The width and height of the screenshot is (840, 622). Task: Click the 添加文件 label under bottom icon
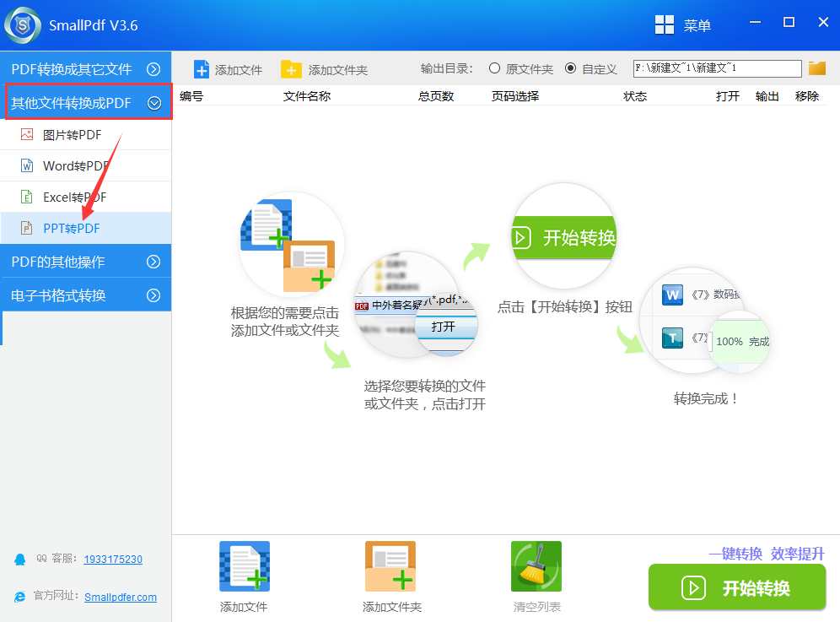coord(244,607)
